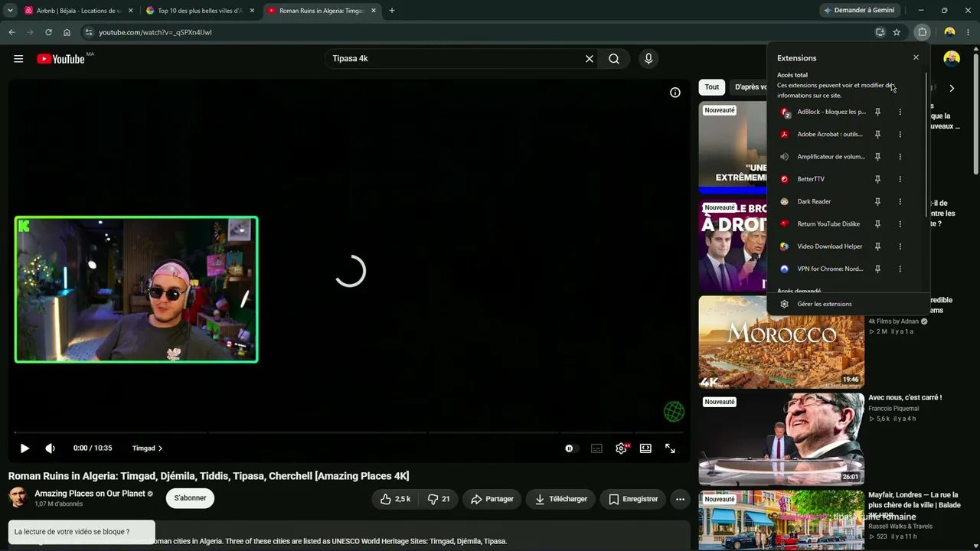The width and height of the screenshot is (980, 551).
Task: Open more actions under the video
Action: click(x=680, y=499)
